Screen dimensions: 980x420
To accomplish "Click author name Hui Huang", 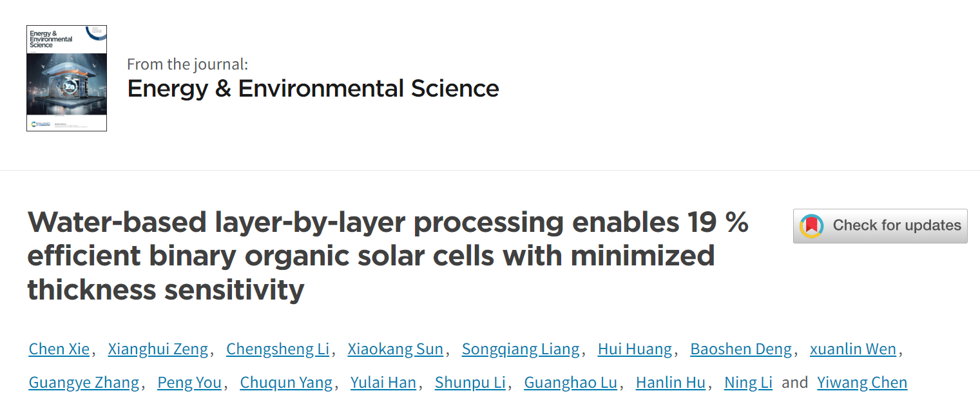I will tap(635, 349).
